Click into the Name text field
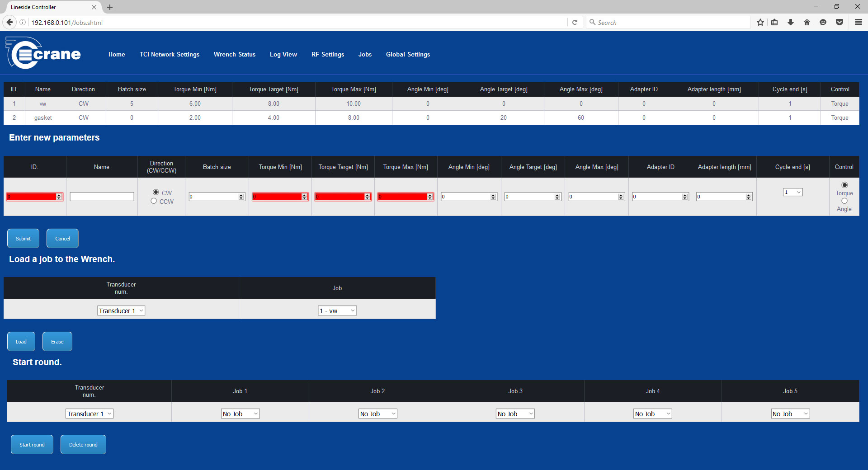 [x=102, y=197]
